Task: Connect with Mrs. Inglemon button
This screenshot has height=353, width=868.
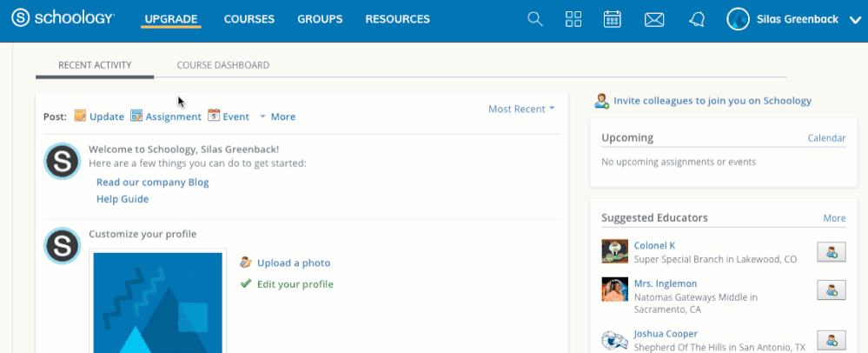Action: pyautogui.click(x=831, y=290)
